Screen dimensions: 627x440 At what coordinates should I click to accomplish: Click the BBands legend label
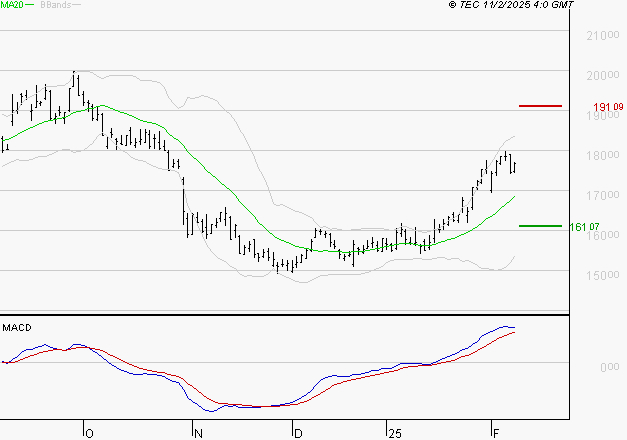(x=56, y=5)
